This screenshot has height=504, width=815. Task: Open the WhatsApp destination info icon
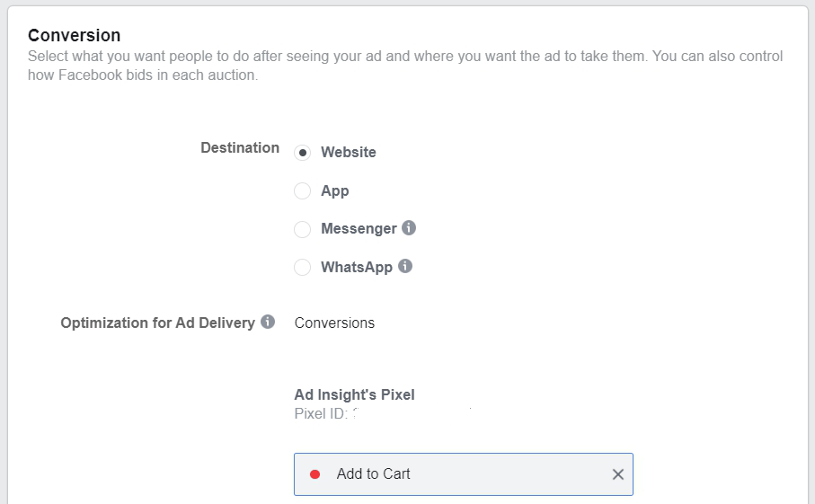coord(405,266)
